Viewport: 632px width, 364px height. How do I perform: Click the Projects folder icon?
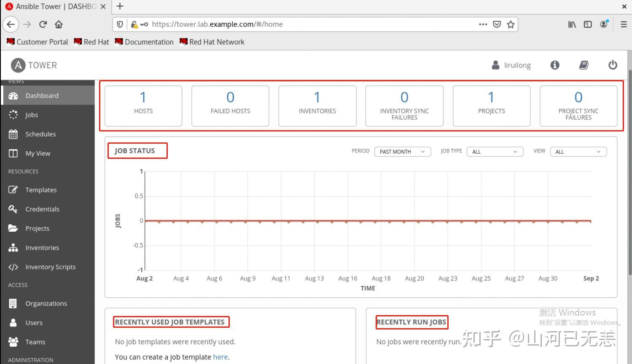[x=13, y=228]
